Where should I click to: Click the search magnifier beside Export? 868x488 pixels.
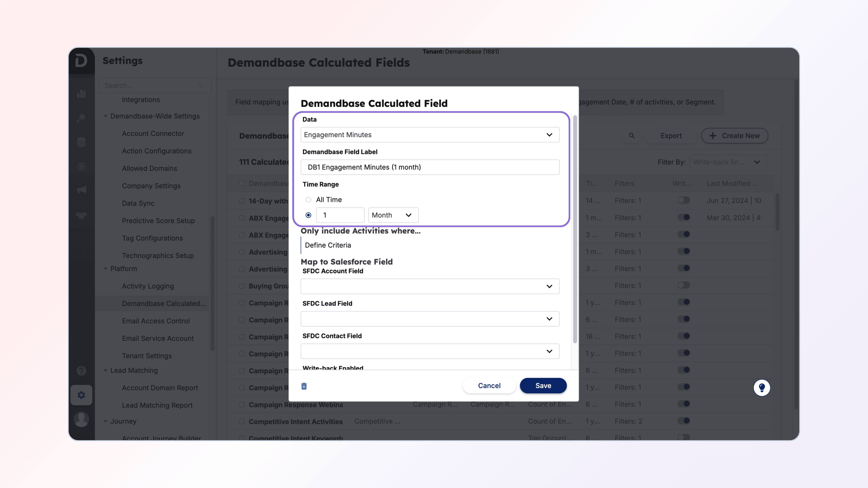632,136
